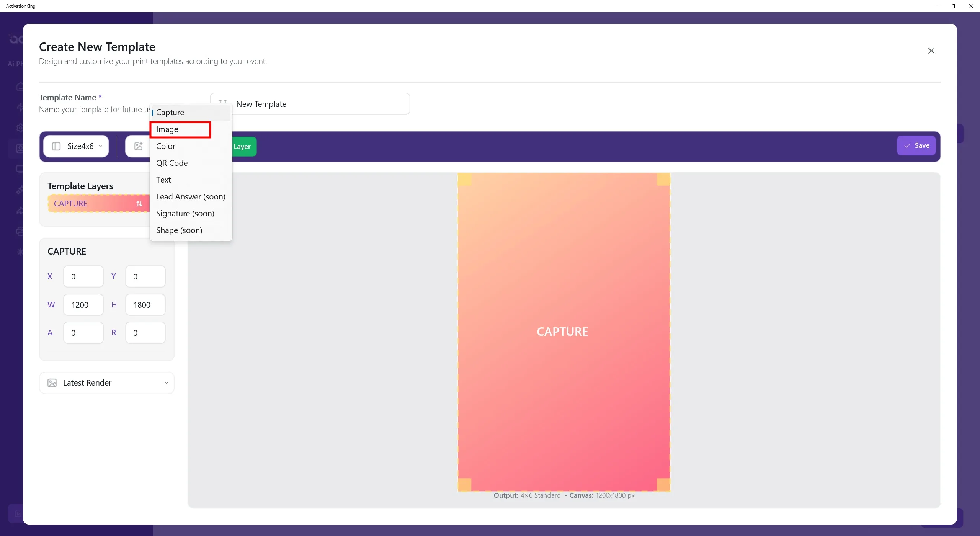Choose Text from layer menu
980x536 pixels.
tap(191, 180)
